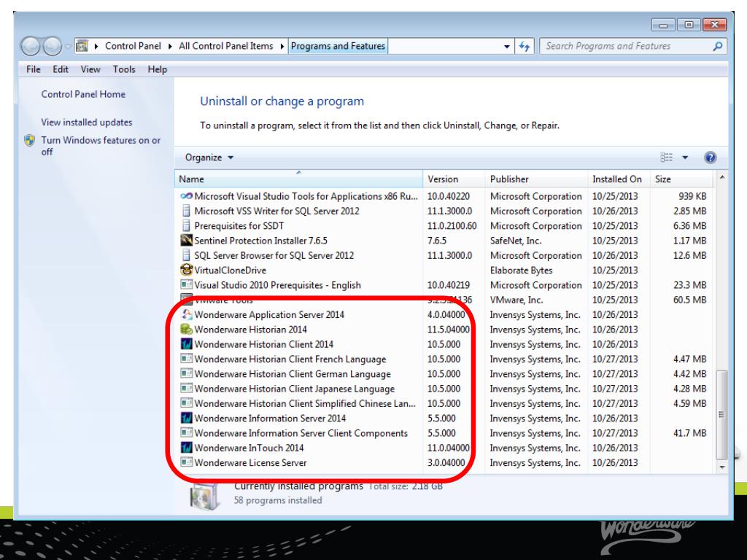The height and width of the screenshot is (560, 747).
Task: Select the Historian Client Simplified Chinese row name
Action: [305, 403]
